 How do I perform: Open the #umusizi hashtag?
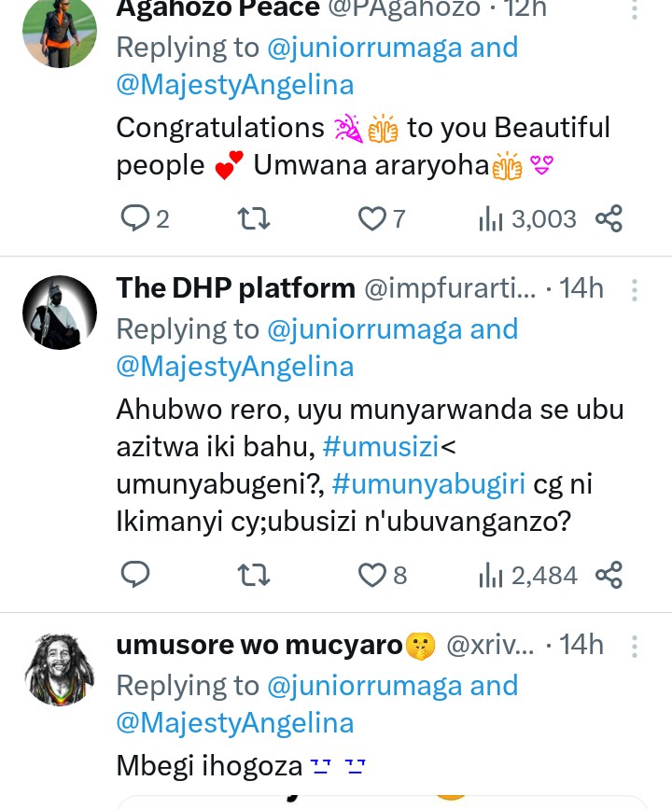click(x=380, y=448)
